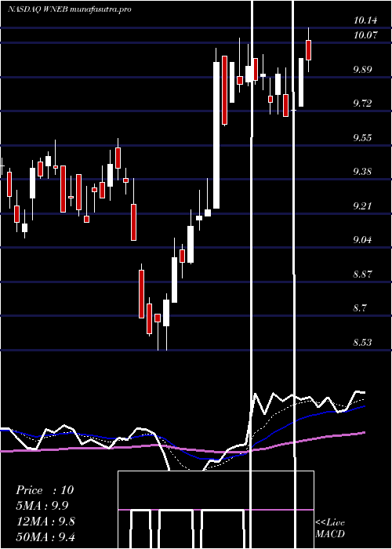Select the 9.55 price level label

coord(362,137)
